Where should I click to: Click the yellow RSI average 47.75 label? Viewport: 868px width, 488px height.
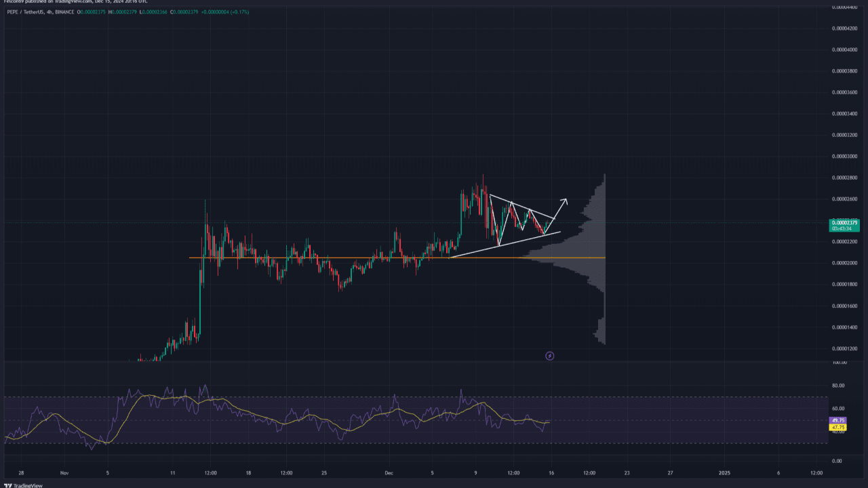[838, 427]
